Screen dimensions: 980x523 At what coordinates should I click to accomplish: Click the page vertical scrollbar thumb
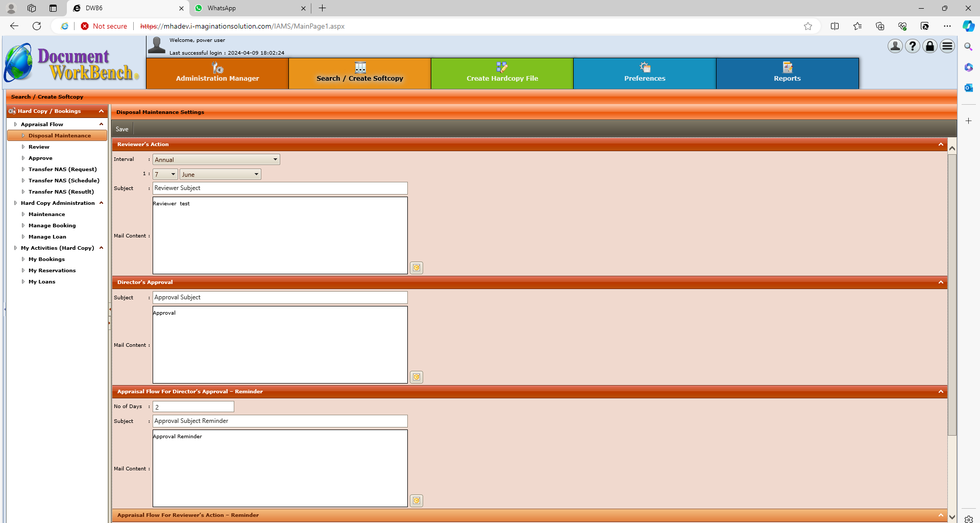952,295
